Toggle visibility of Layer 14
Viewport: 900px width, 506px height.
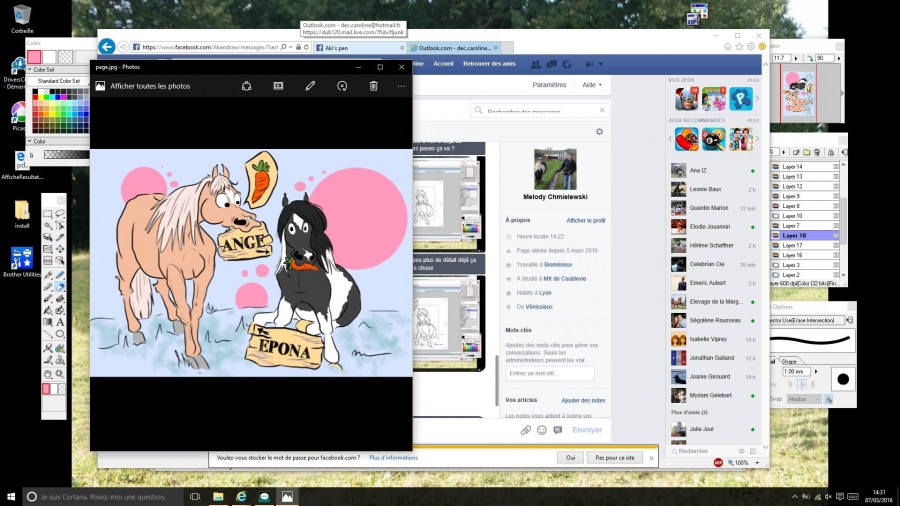(775, 167)
